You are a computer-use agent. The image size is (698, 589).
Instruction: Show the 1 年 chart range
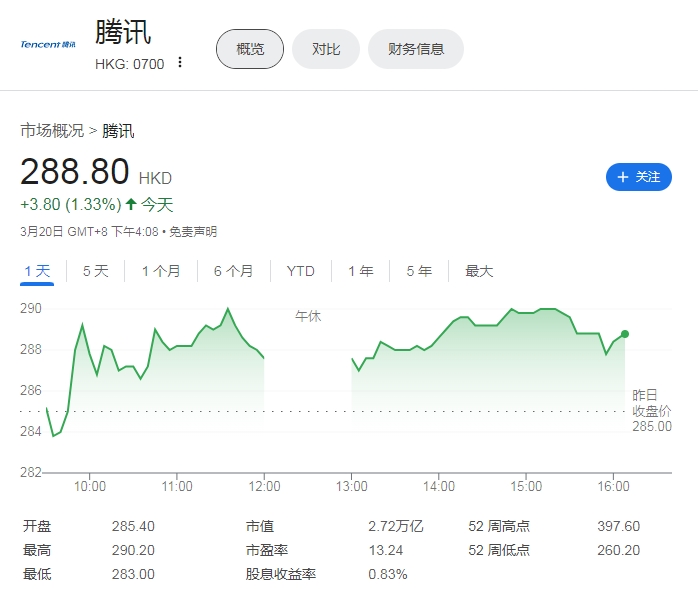coord(360,271)
